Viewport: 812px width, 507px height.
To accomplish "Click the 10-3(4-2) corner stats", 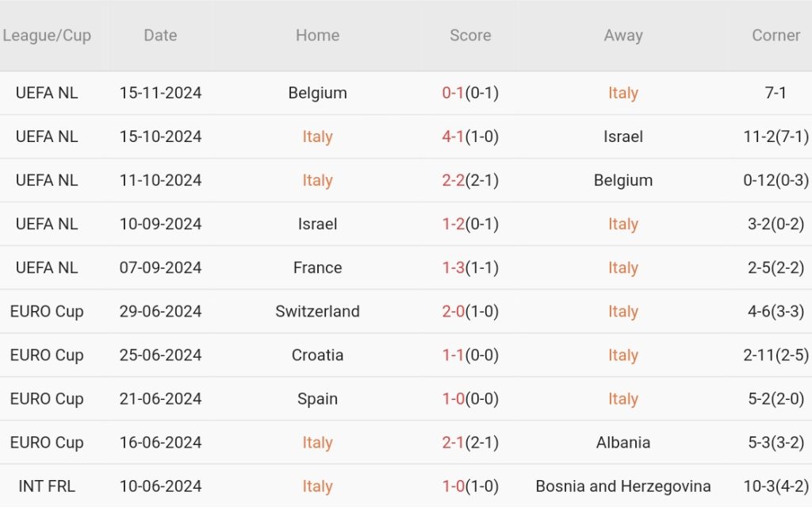I will (x=776, y=486).
